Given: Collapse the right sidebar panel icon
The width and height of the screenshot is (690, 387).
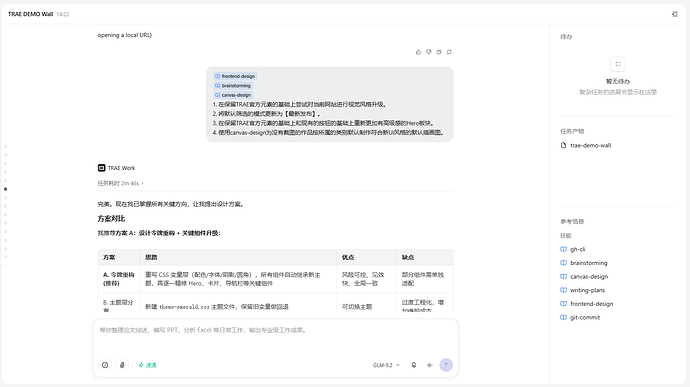Looking at the screenshot, I should point(675,14).
